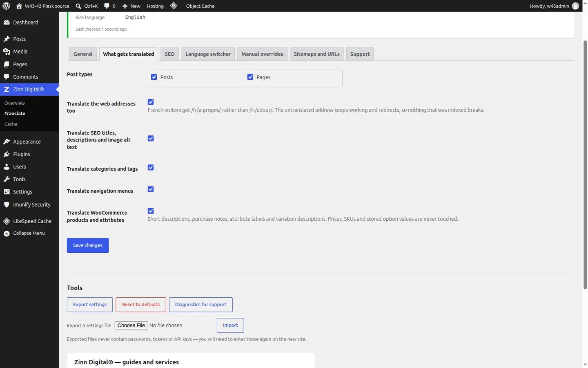Uncheck the Posts post type checkbox
Screen dimensions: 588x368
click(x=154, y=77)
